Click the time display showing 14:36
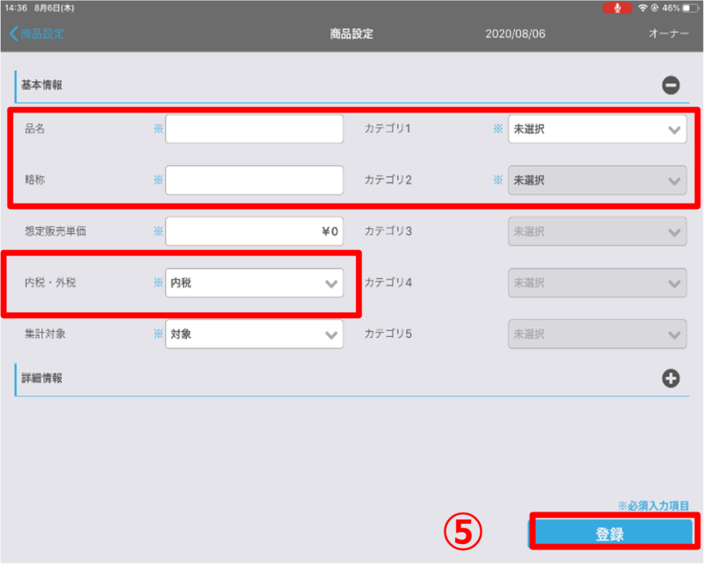Viewport: 704px width, 588px height. point(14,8)
